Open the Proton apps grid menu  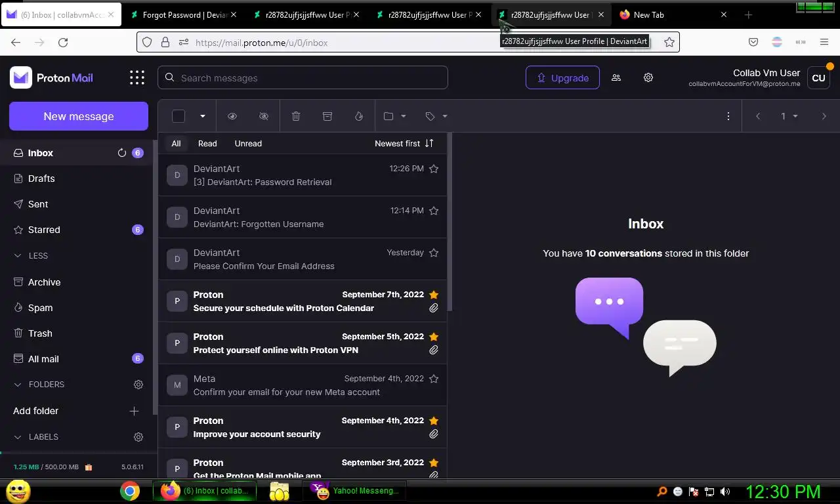(136, 77)
